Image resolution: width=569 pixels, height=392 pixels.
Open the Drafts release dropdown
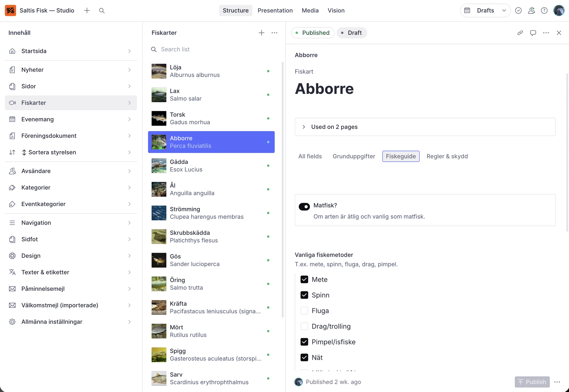[485, 11]
